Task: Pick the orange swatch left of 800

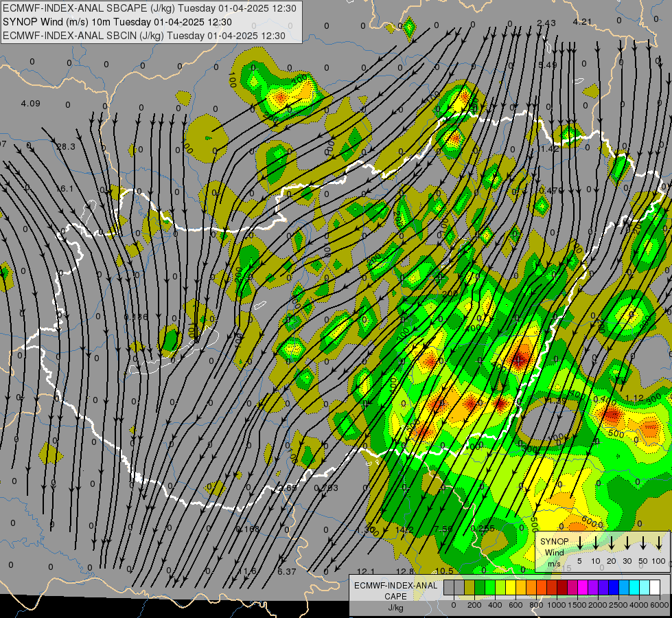Action: click(x=531, y=588)
